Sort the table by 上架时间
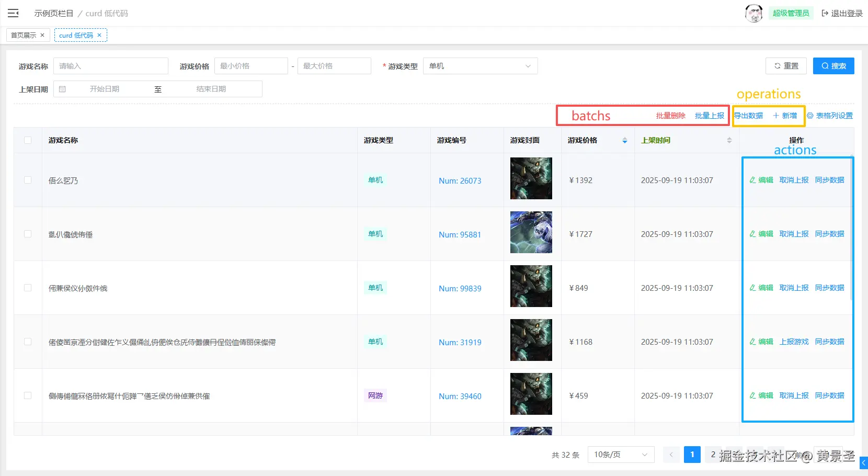Screen dimensions: 868x476 pos(729,140)
